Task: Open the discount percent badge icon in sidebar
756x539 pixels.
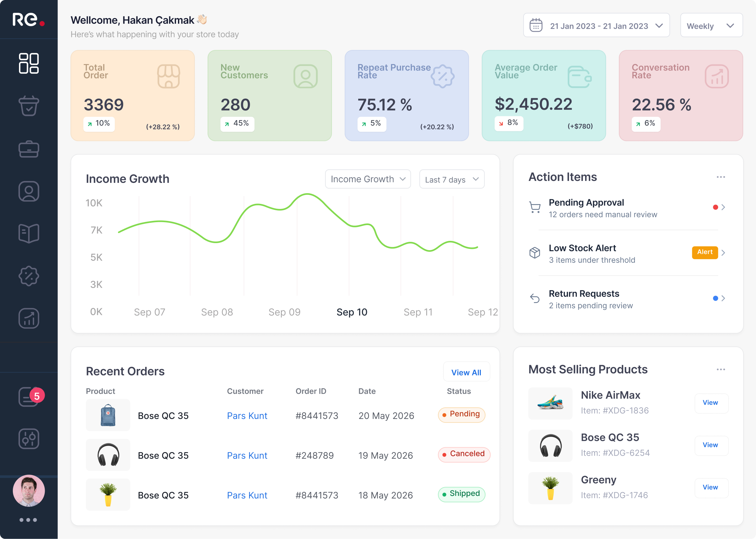Action: tap(29, 276)
